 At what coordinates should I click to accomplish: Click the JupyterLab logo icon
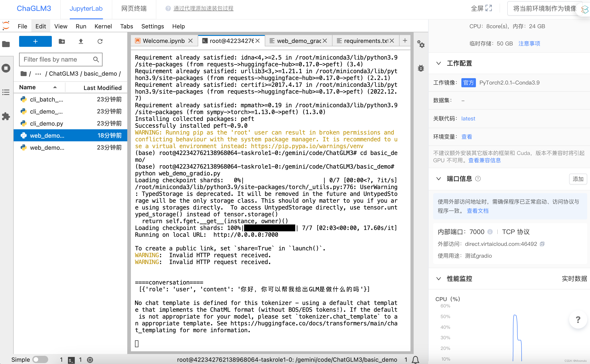(6, 26)
